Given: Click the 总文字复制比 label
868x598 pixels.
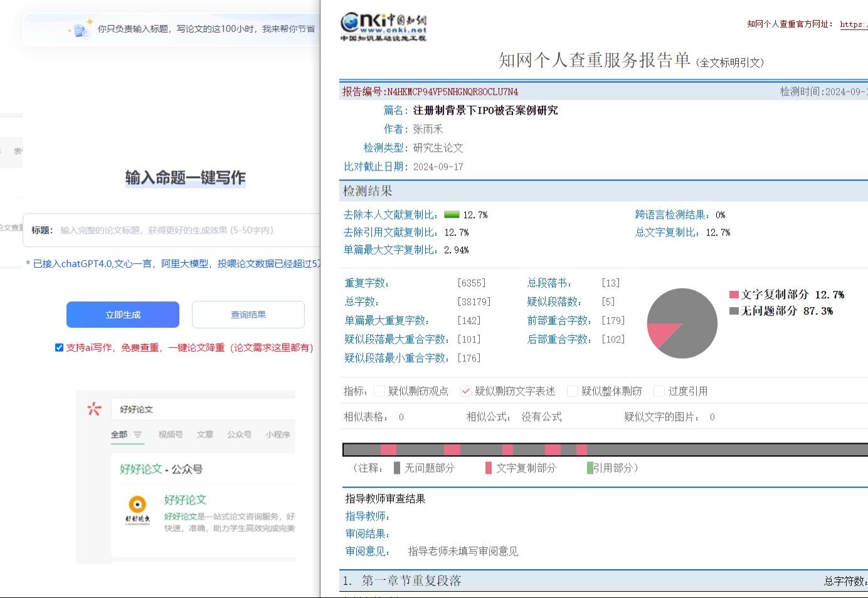Looking at the screenshot, I should (667, 233).
